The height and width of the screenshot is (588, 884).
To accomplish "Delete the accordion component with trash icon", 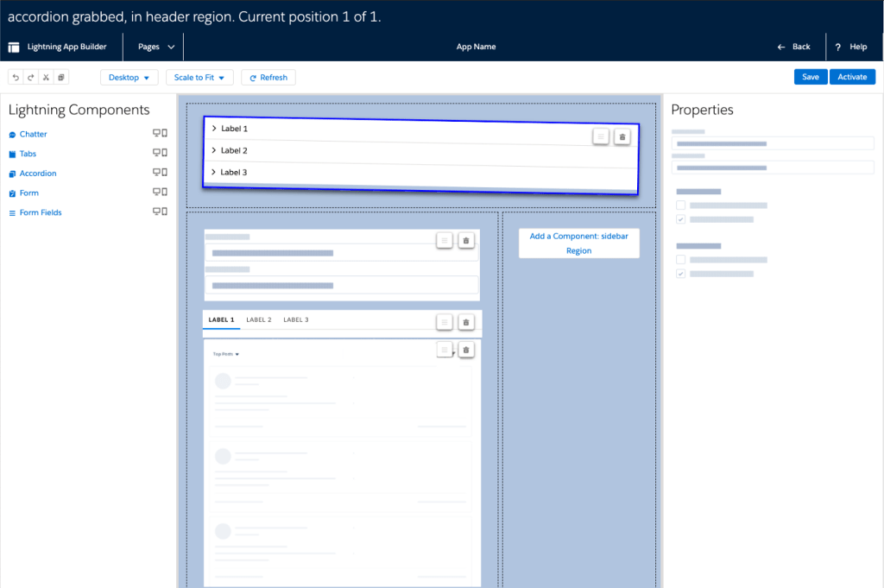I will click(x=622, y=137).
